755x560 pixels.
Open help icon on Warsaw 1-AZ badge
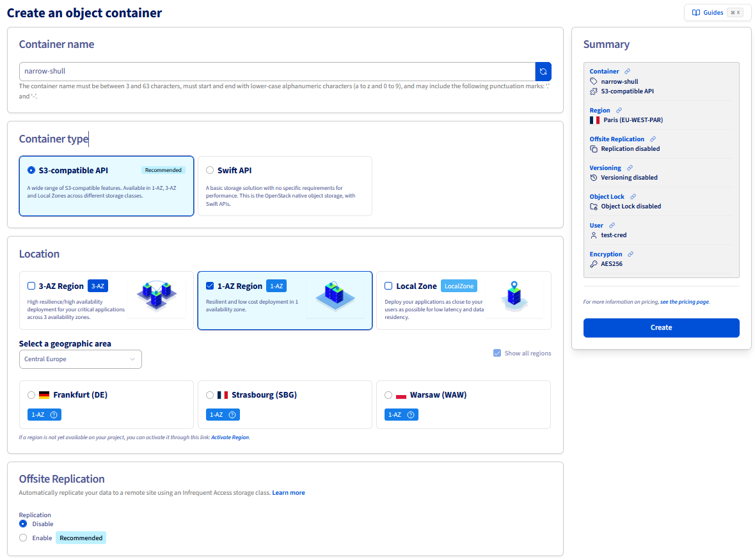tap(411, 415)
